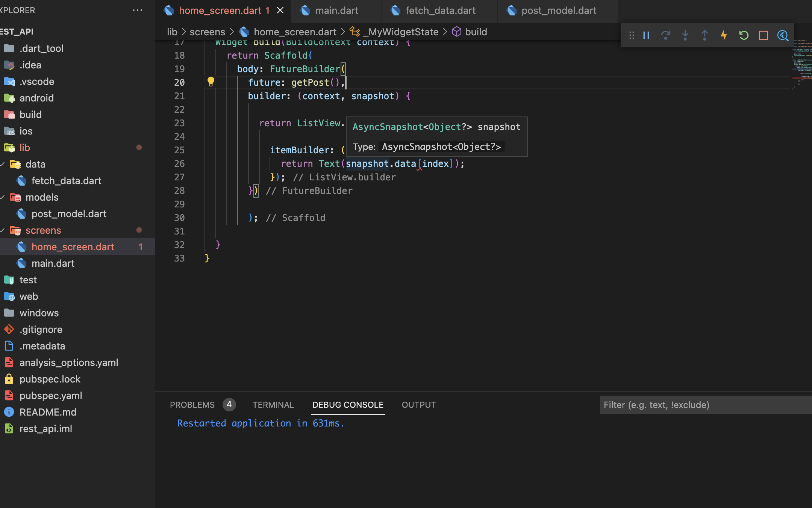The width and height of the screenshot is (812, 508).
Task: Click the Step Over debug icon
Action: tap(666, 35)
